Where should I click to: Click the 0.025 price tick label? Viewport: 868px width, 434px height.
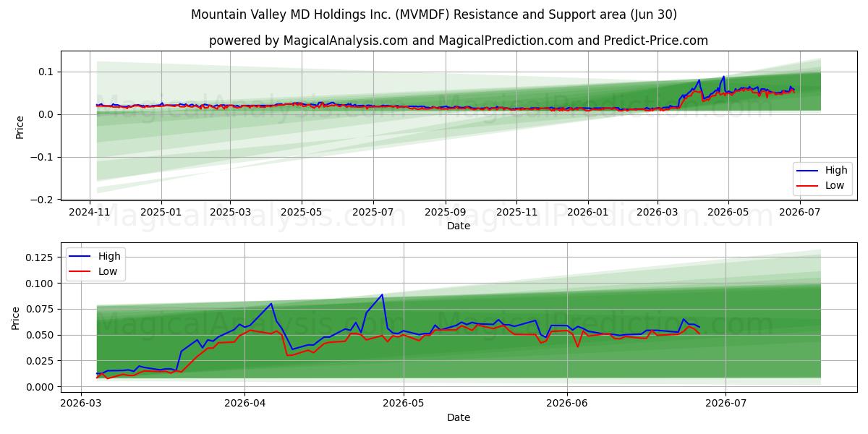coord(41,361)
